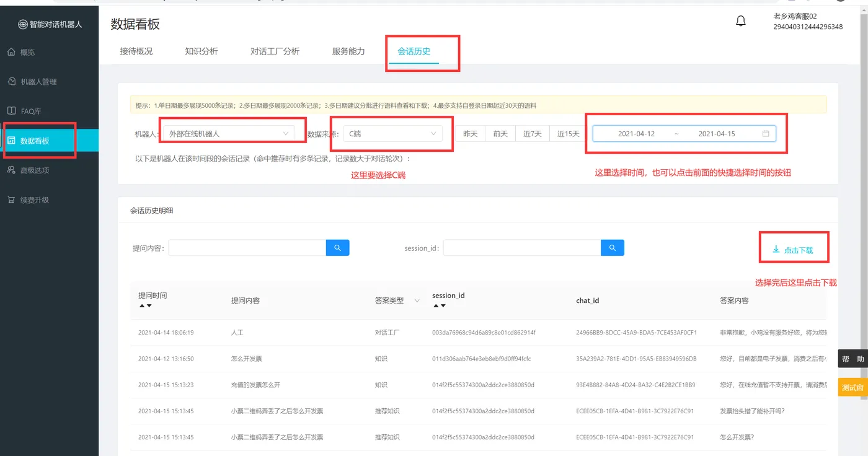The width and height of the screenshot is (868, 456).
Task: Click the question cell 怎么开发票
Action: pos(247,359)
